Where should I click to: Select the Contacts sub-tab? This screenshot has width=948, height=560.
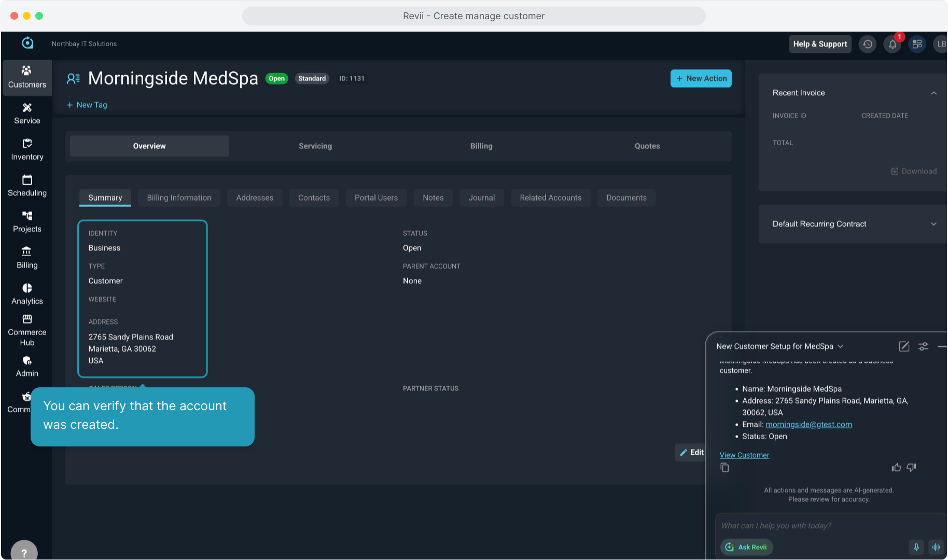click(314, 198)
